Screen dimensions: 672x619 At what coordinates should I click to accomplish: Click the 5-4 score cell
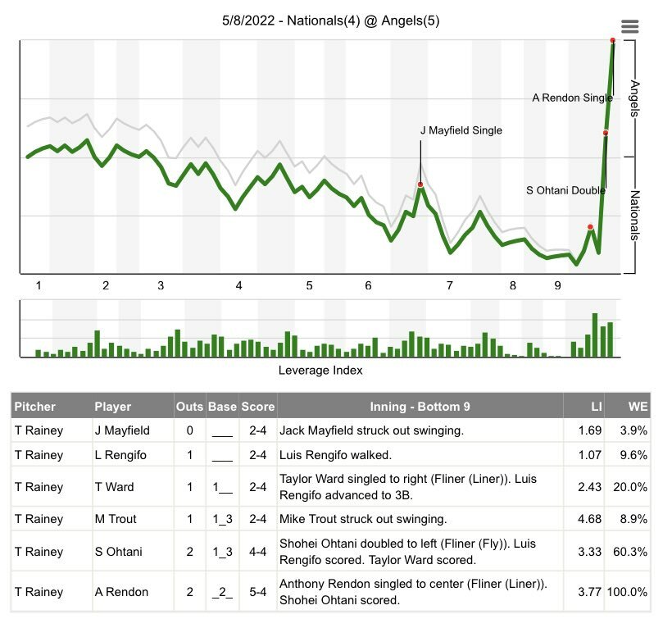(x=258, y=592)
